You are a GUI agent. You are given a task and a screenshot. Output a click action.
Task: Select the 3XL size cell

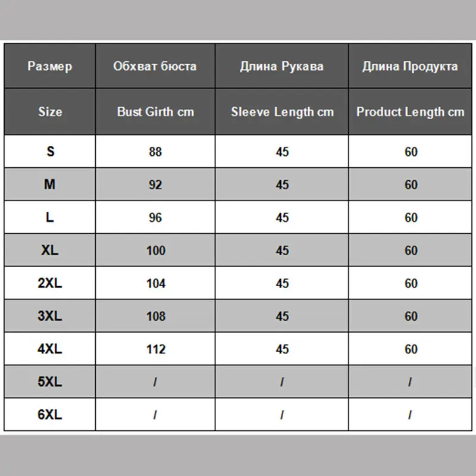[50, 316]
